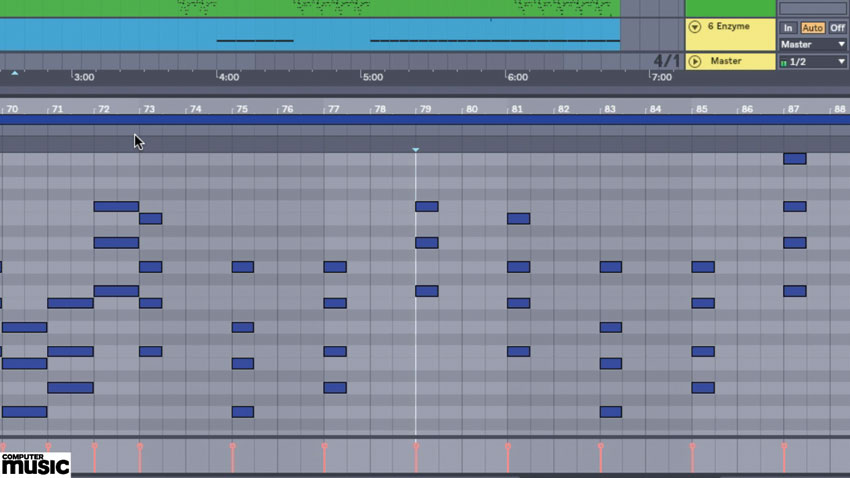
Task: Select the lowest note at bar 81
Action: 519,351
